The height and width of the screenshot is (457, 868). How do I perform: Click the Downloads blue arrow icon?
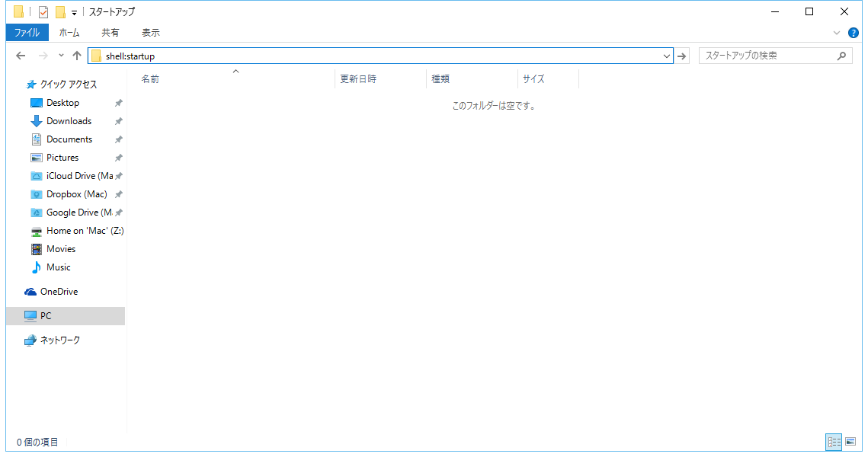37,121
